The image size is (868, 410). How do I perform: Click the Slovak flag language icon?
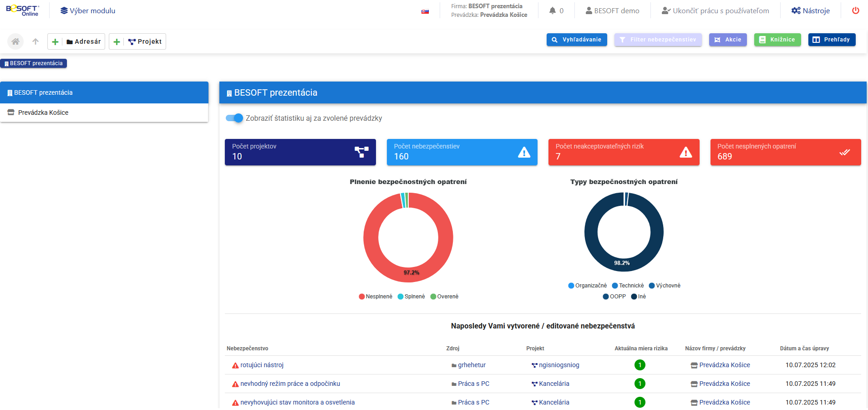coord(425,11)
